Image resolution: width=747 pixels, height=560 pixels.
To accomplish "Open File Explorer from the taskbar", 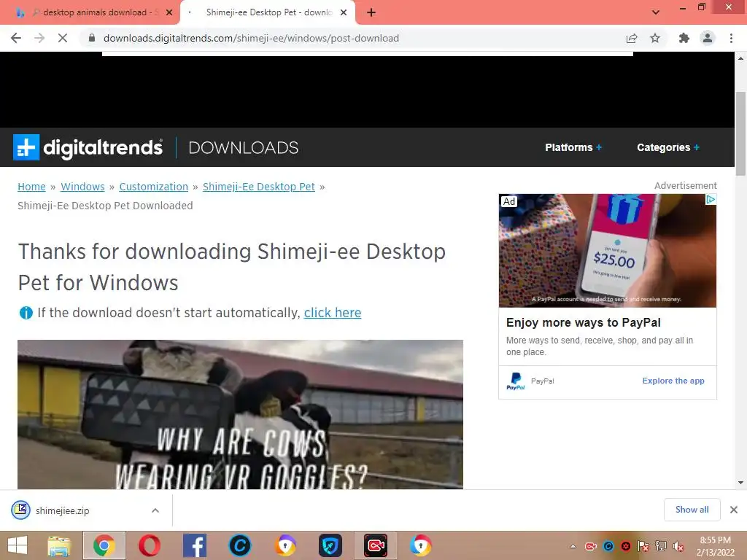I will click(59, 545).
